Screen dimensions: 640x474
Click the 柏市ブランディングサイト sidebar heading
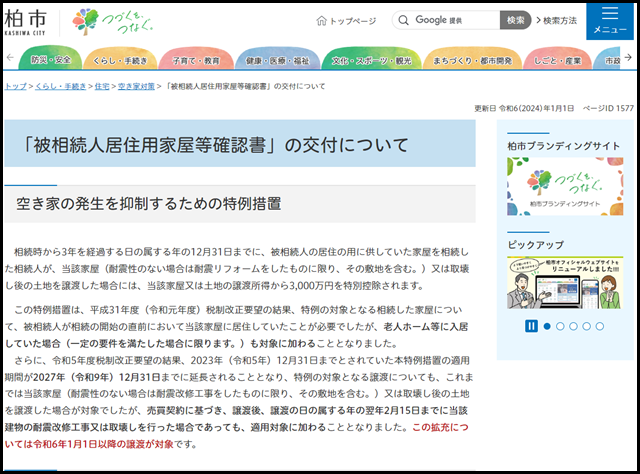point(564,146)
